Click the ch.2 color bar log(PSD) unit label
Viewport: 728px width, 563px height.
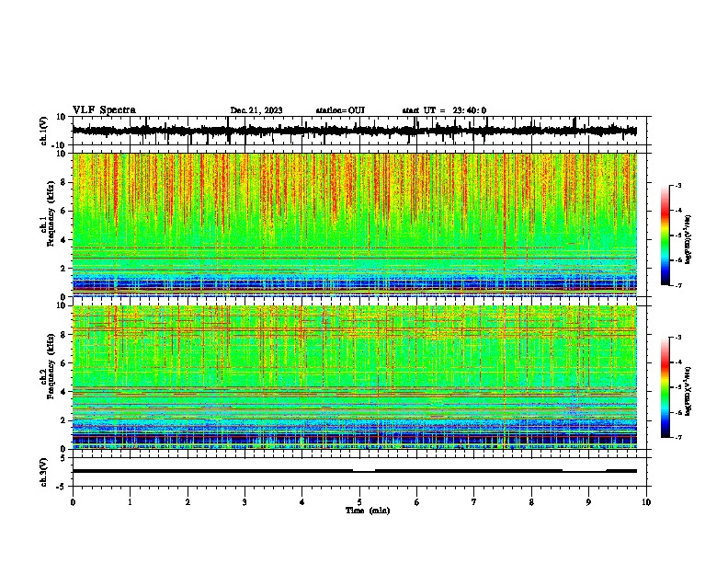click(x=688, y=392)
